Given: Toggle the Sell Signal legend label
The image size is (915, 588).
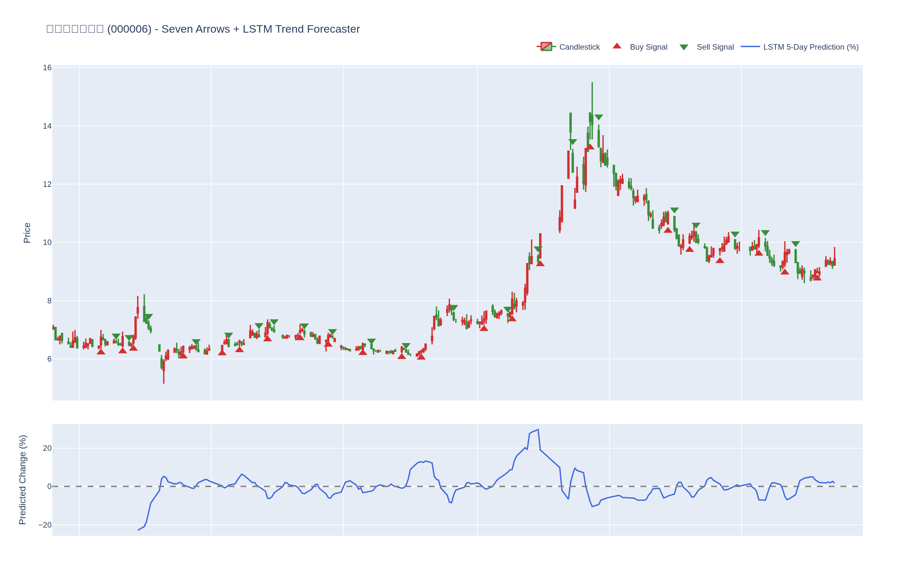Looking at the screenshot, I should (715, 47).
